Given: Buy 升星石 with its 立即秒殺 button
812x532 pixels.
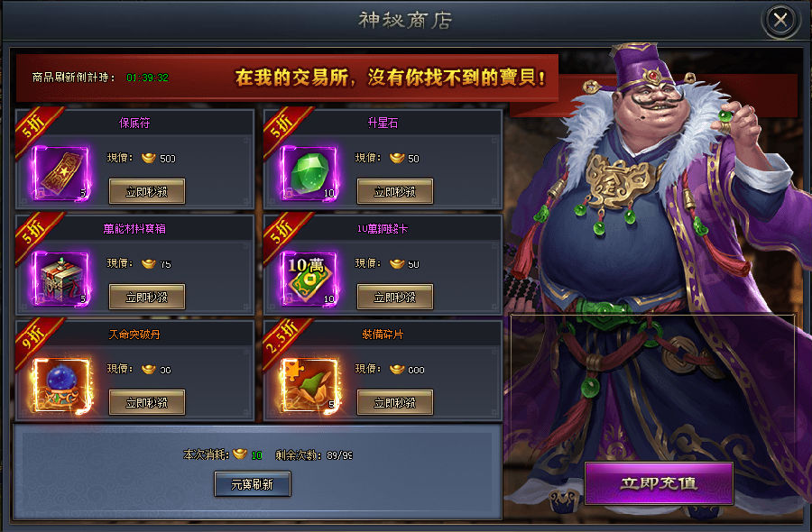Looking at the screenshot, I should [x=395, y=191].
